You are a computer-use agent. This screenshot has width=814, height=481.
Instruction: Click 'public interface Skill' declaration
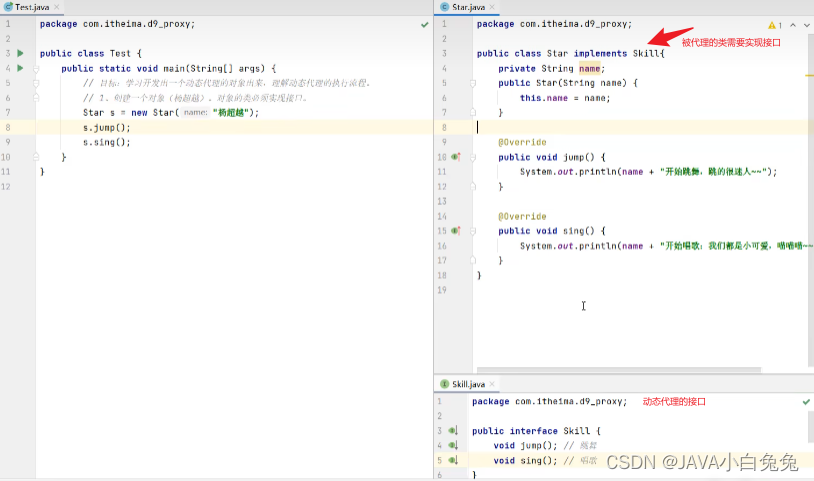530,431
